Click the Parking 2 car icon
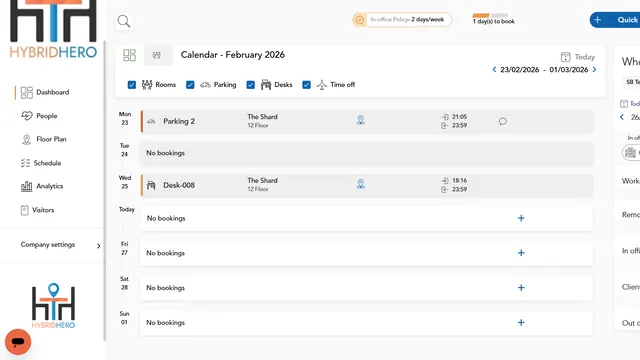The height and width of the screenshot is (360, 640). (x=151, y=121)
